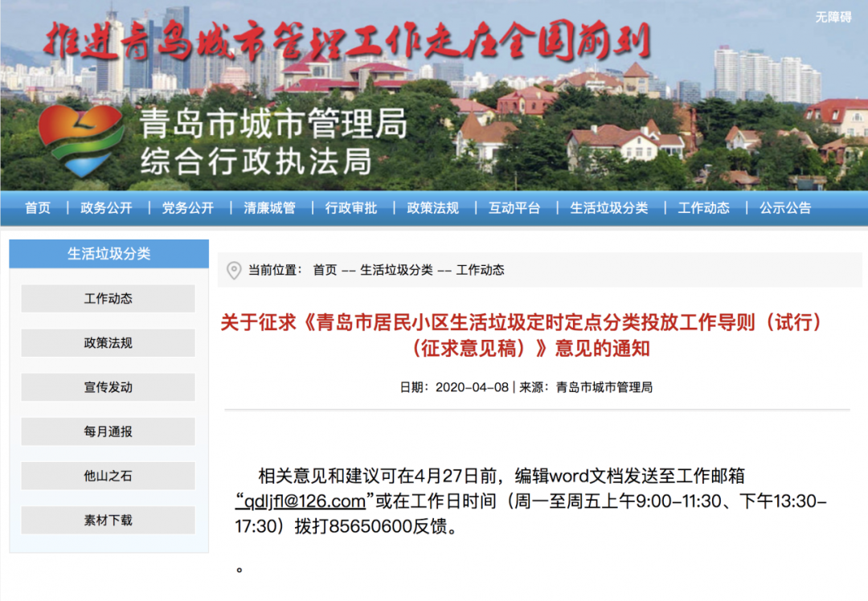Open the 无障碍 accessibility link
The width and height of the screenshot is (868, 601).
pyautogui.click(x=833, y=17)
